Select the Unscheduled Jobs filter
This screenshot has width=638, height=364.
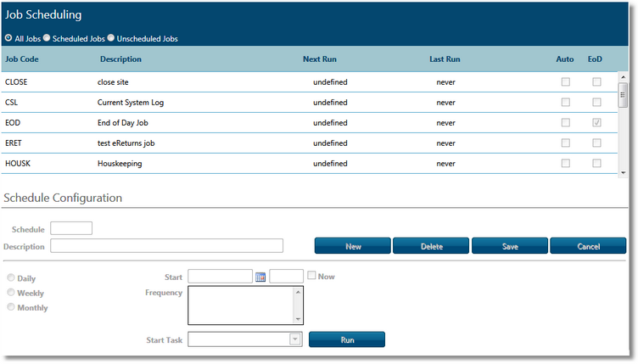point(110,38)
